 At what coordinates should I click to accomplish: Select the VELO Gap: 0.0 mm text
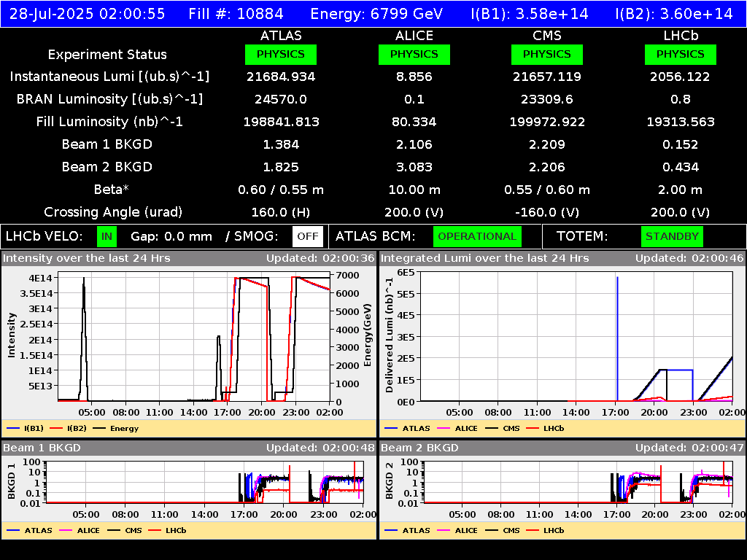click(171, 236)
